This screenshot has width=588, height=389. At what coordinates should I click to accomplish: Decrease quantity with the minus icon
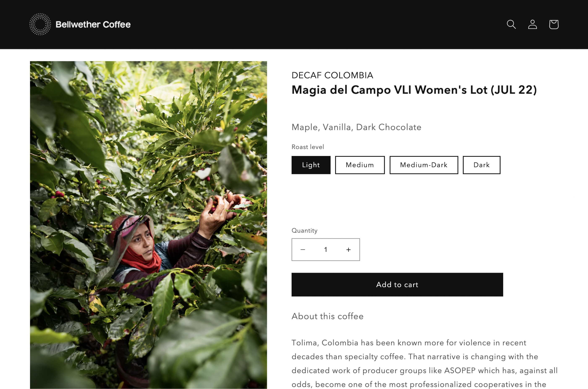(303, 250)
